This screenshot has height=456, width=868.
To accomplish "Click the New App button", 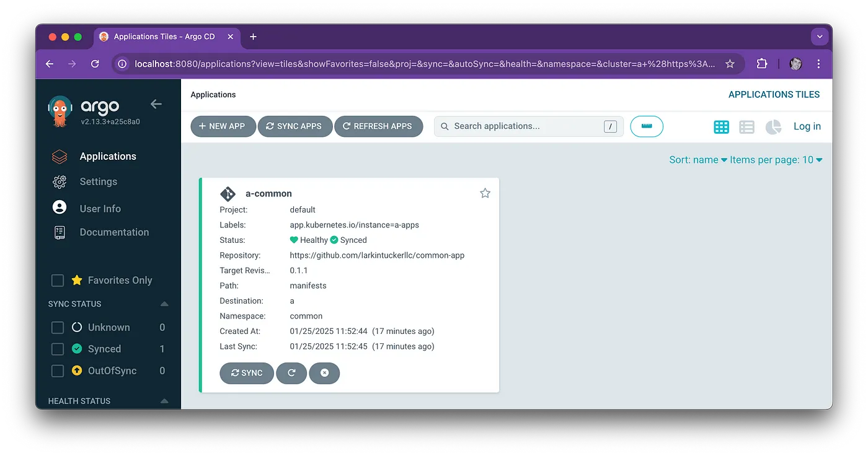I will click(222, 126).
